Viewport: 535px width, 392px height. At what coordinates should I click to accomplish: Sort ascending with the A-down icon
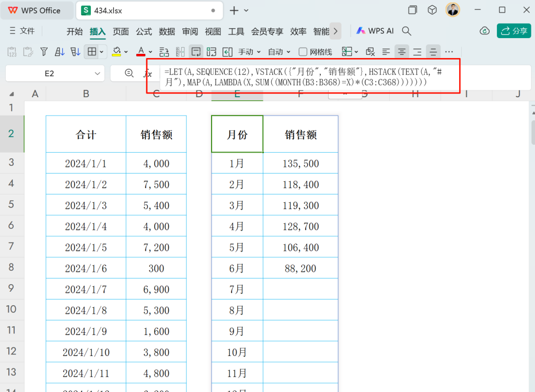click(60, 52)
